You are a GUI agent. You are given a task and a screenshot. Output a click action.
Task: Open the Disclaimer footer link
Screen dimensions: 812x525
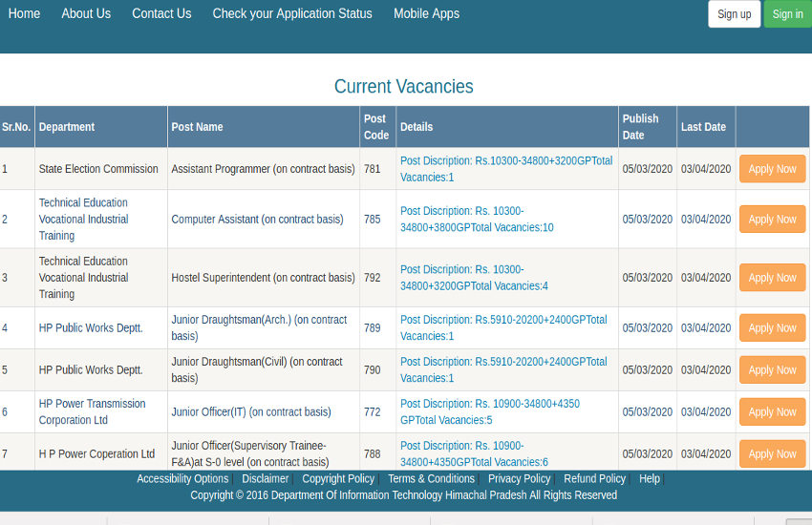265,479
